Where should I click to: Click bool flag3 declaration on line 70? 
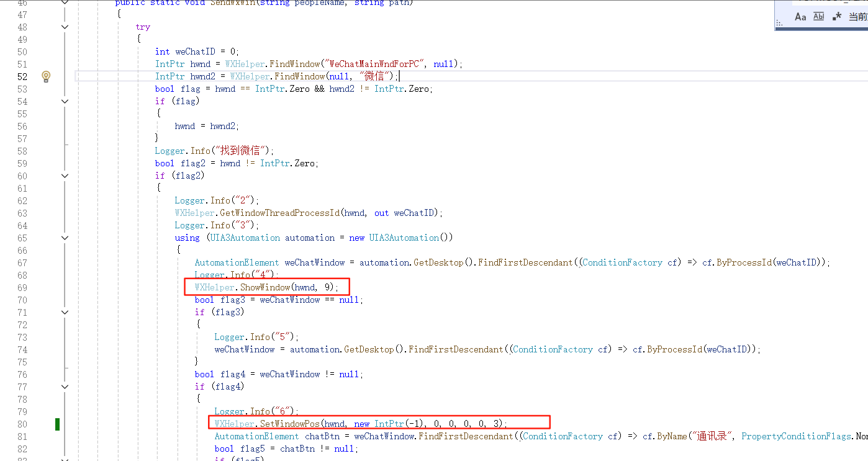(279, 300)
